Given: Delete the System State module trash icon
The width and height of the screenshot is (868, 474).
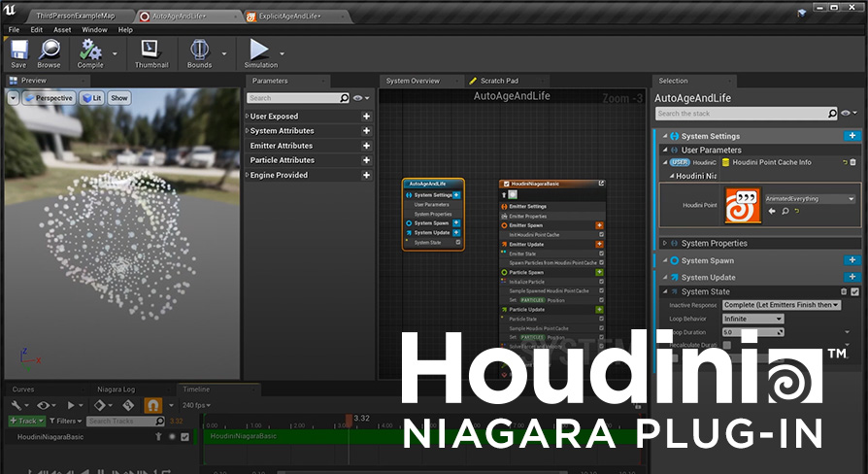Looking at the screenshot, I should point(844,291).
